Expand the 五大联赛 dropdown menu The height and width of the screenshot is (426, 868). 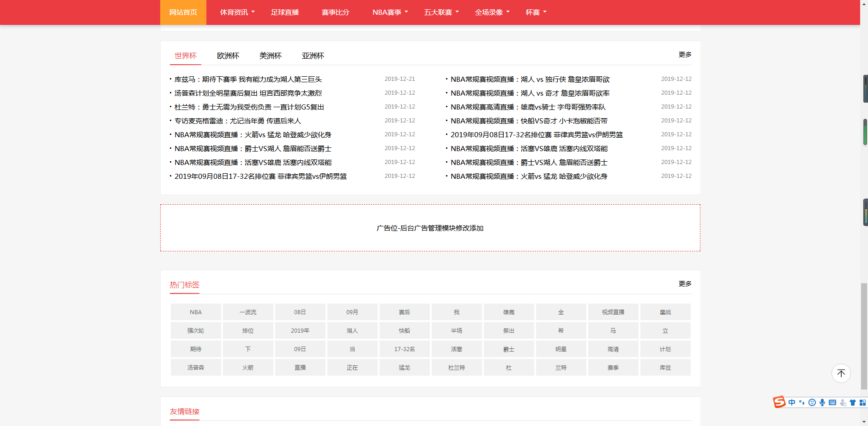[441, 12]
